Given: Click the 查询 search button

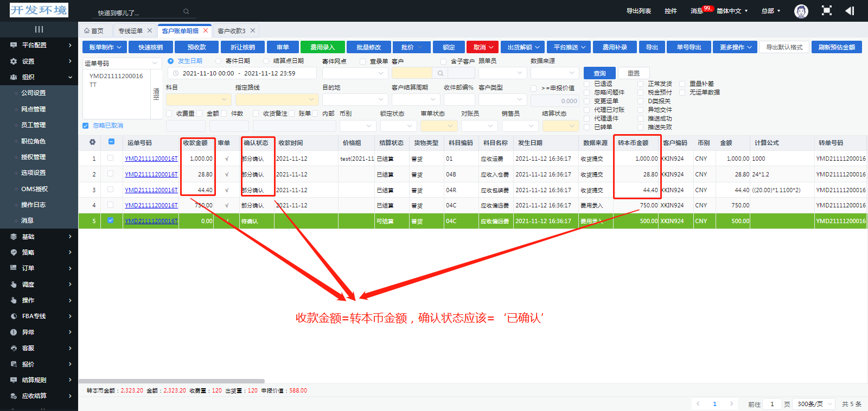Looking at the screenshot, I should [599, 73].
